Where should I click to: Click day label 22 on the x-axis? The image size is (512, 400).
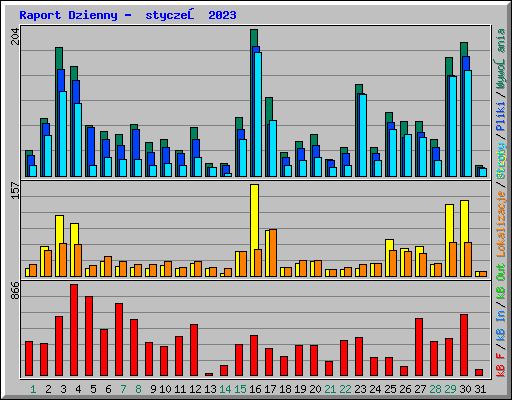[x=345, y=389]
